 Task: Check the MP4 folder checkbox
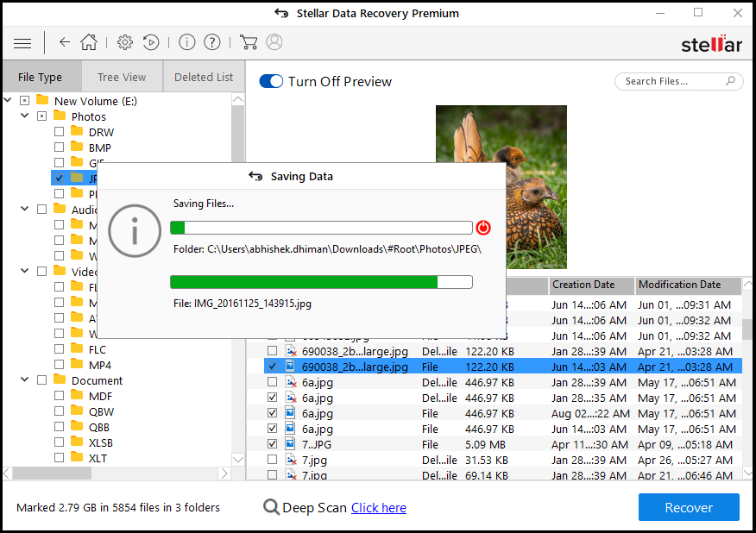click(59, 365)
